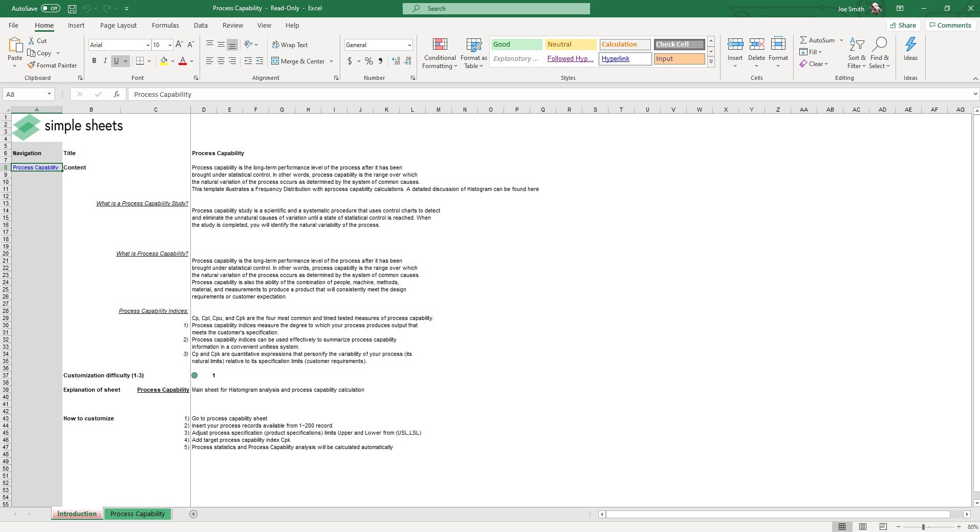Apply bold formatting with the Bold icon
The width and height of the screenshot is (980, 532).
pos(94,60)
